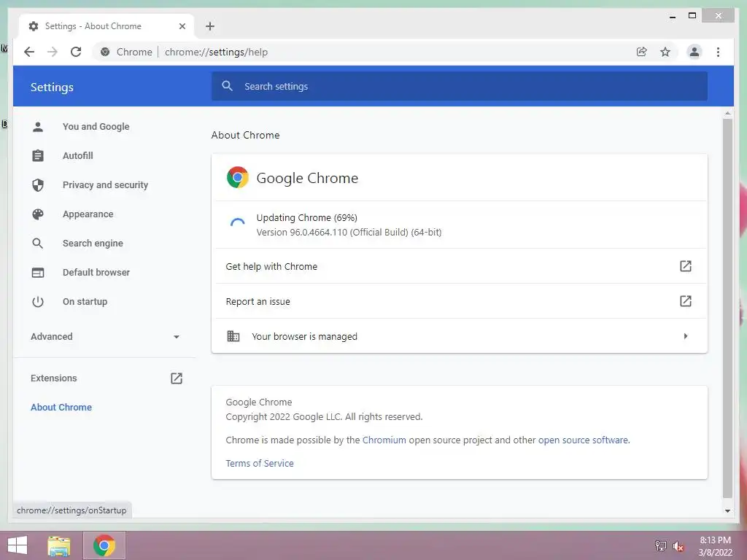This screenshot has width=747, height=560.
Task: Click the Appearance palette icon
Action: (38, 214)
